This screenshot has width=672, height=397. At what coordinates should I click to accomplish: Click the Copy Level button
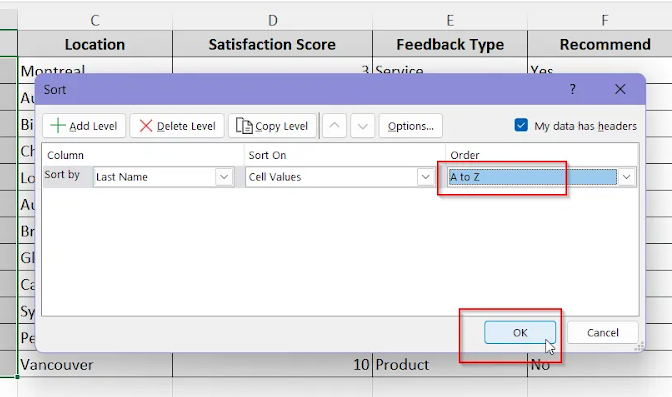point(272,126)
